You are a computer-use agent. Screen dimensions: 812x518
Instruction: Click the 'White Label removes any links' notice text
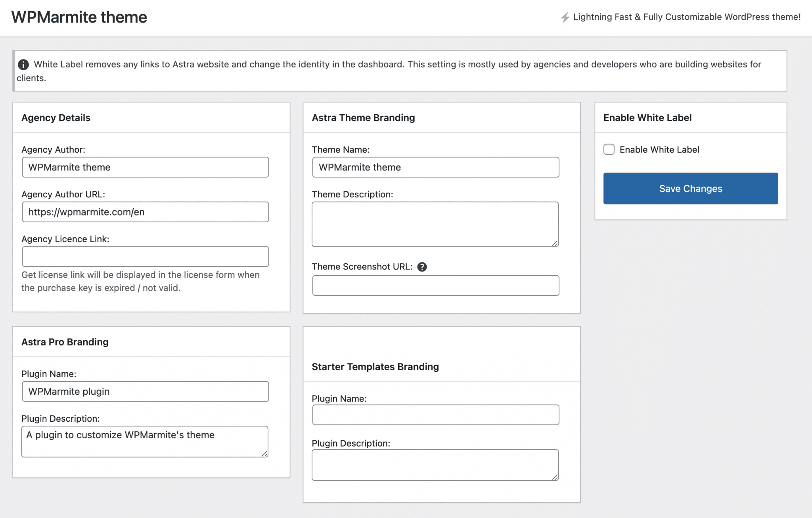(389, 71)
